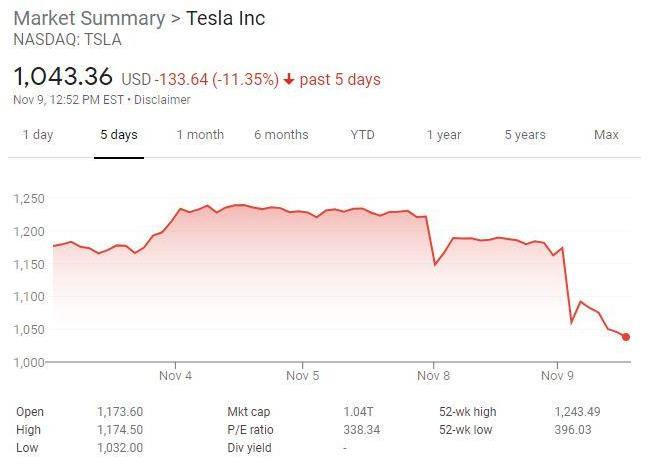Switch to the 1 month range

pyautogui.click(x=200, y=135)
